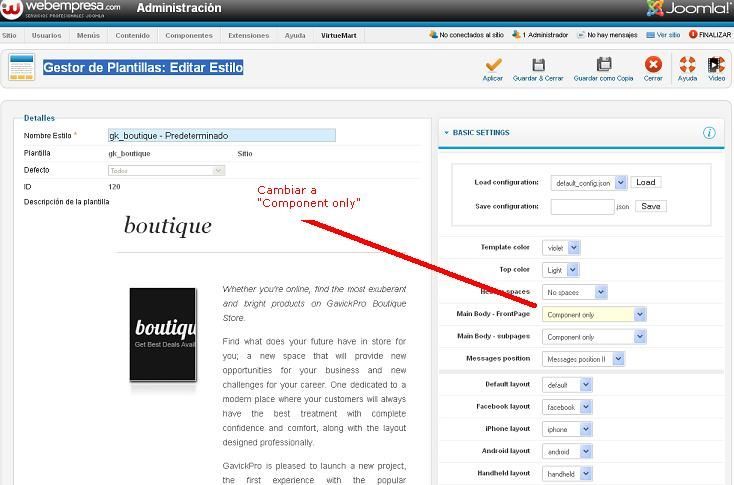Click the Aplicar checkmark icon
Image resolution: width=734 pixels, height=485 pixels.
(x=493, y=64)
